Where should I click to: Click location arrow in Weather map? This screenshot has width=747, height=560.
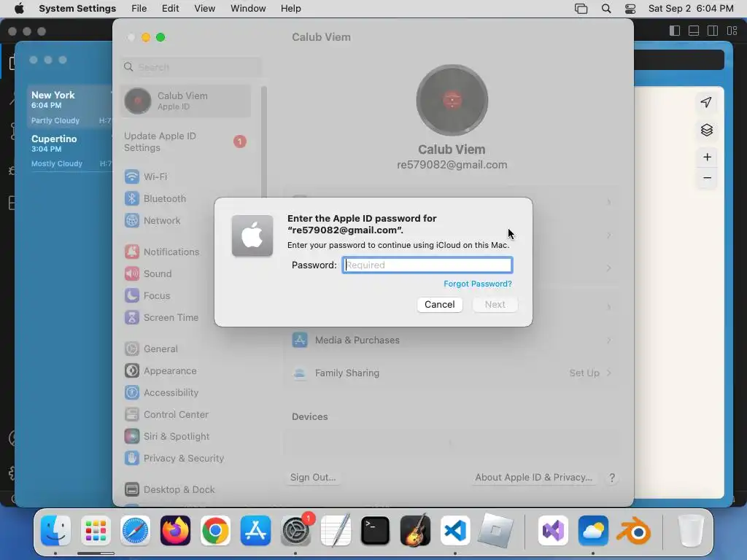[706, 102]
